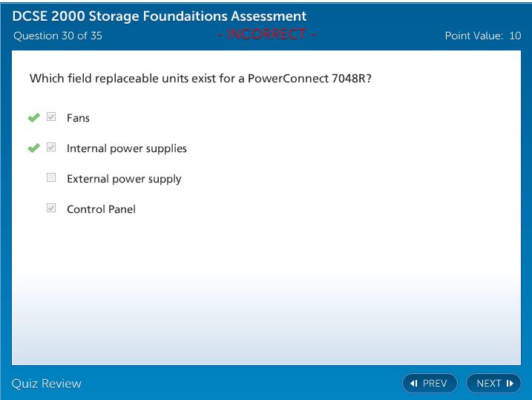Click the PowerConnect 7048R question text
532x400 pixels.
click(200, 78)
